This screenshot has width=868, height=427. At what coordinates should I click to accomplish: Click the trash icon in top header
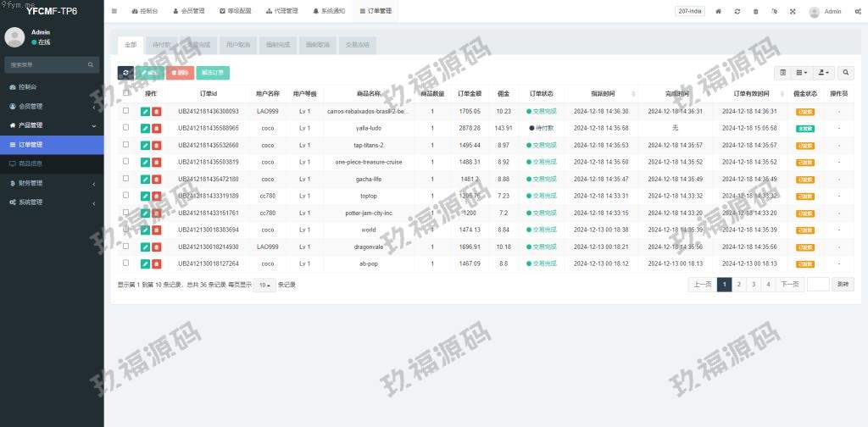coord(755,12)
